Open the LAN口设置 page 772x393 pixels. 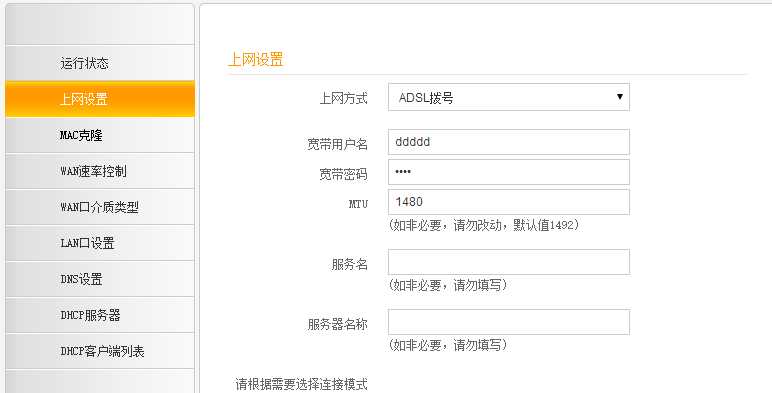click(100, 243)
